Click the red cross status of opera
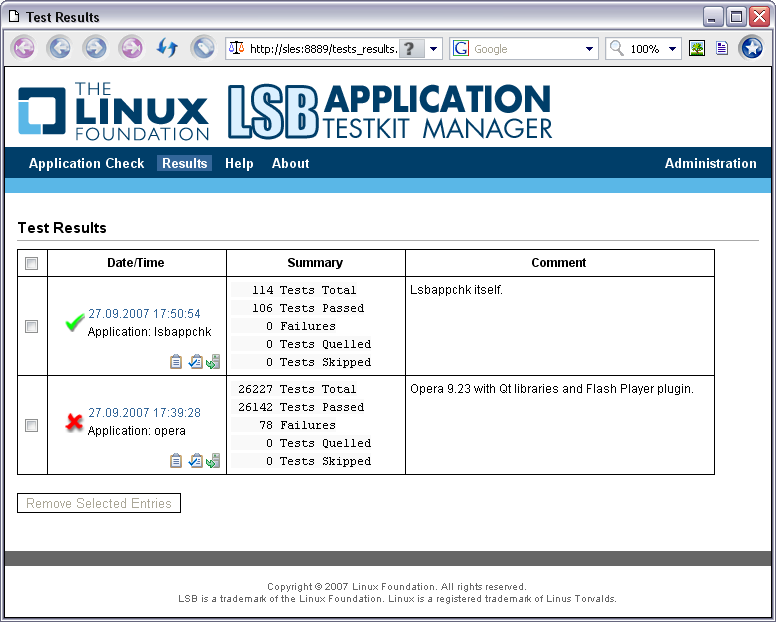Image resolution: width=776 pixels, height=622 pixels. click(x=74, y=422)
